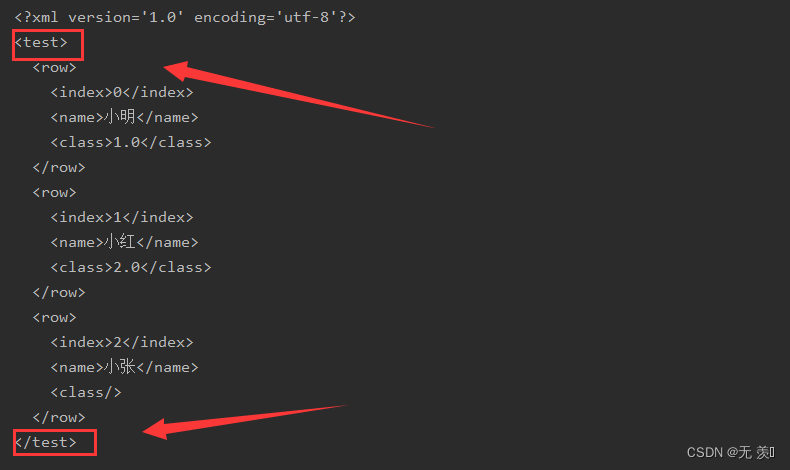The height and width of the screenshot is (470, 790).
Task: Select the name line containing 小张
Action: pos(124,367)
